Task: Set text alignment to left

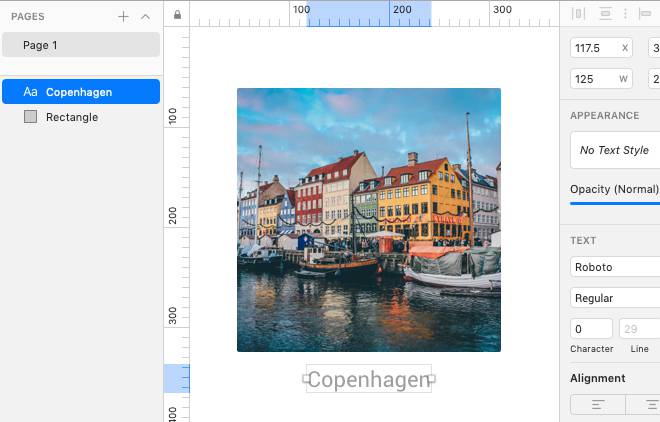Action: 597,404
